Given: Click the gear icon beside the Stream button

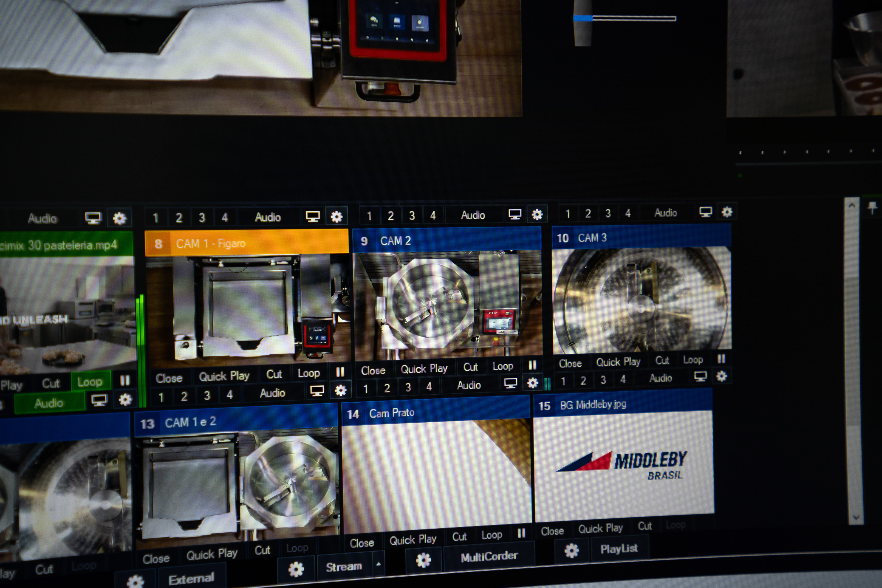Looking at the screenshot, I should tap(296, 569).
